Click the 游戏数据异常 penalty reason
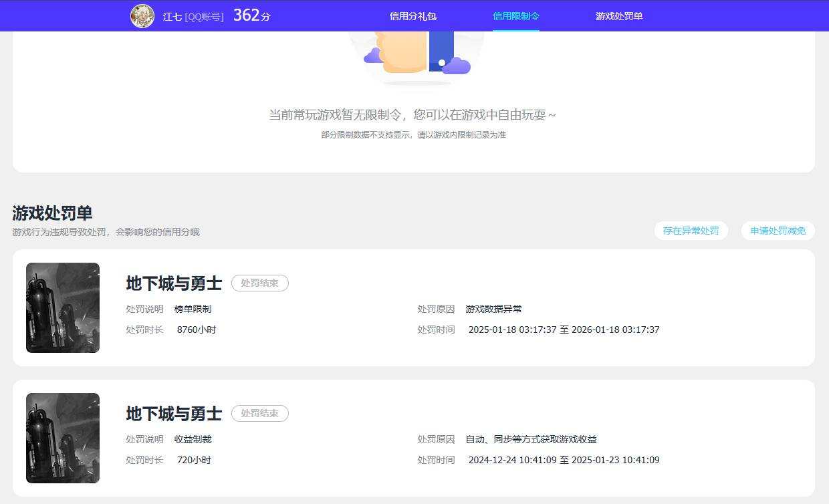This screenshot has height=504, width=829. pyautogui.click(x=493, y=309)
